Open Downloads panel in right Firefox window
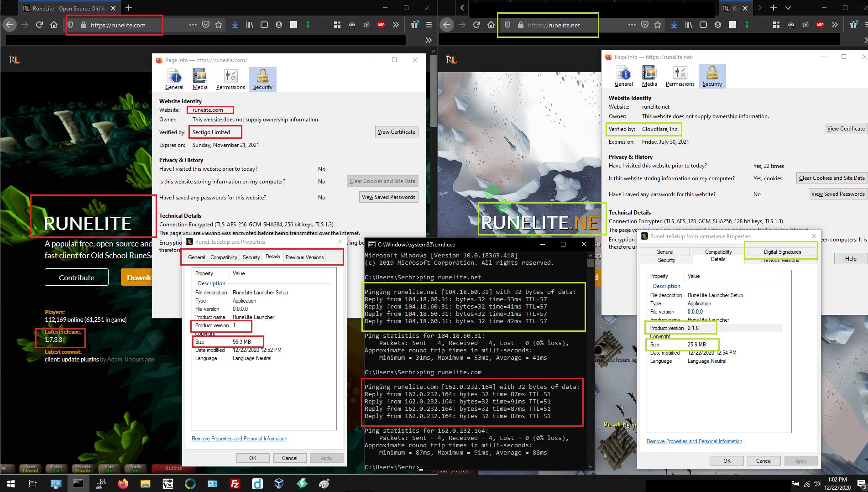 click(x=674, y=25)
